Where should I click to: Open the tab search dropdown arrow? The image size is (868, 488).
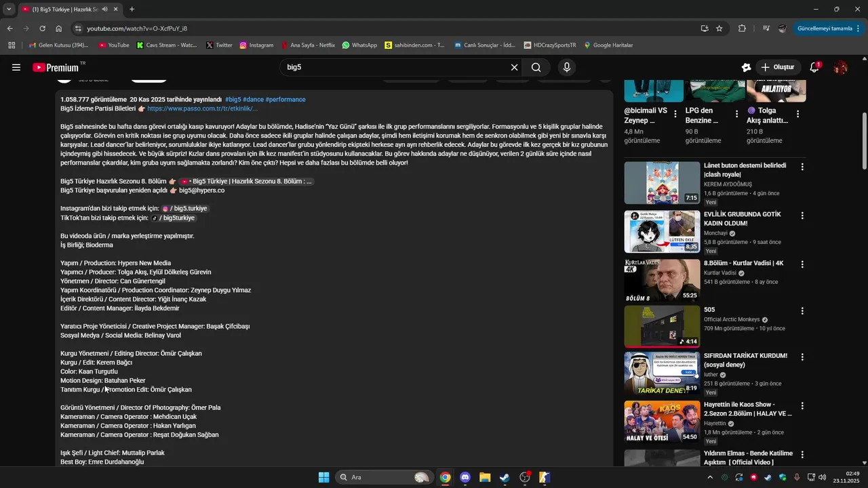tap(9, 9)
